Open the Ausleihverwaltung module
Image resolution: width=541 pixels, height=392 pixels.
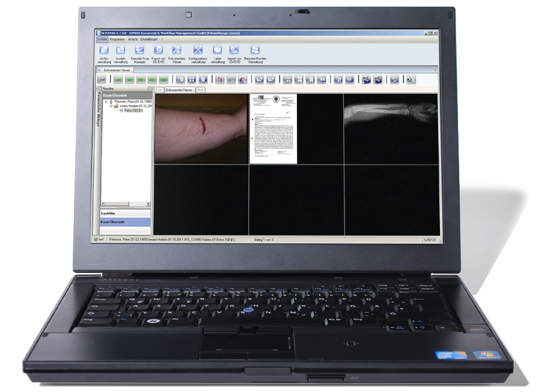pos(121,54)
